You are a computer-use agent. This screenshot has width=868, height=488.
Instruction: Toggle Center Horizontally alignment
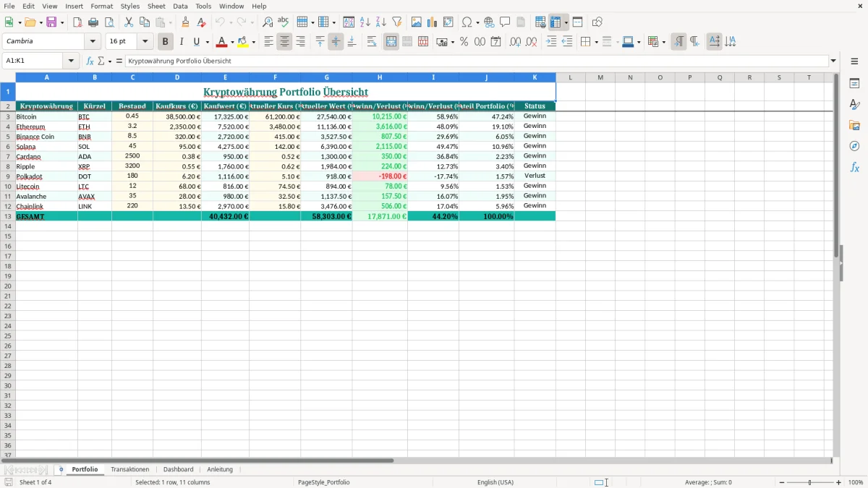point(284,42)
